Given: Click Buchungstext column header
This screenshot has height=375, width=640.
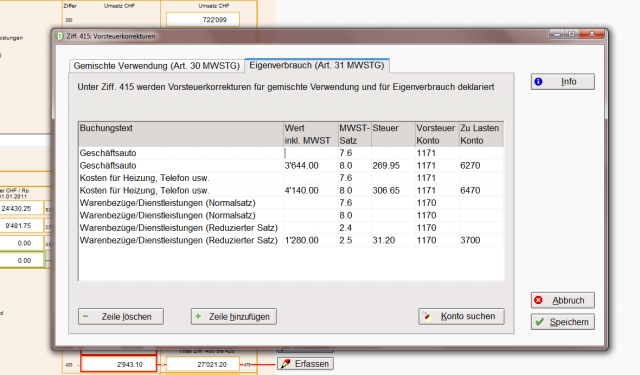Looking at the screenshot, I should click(181, 134).
